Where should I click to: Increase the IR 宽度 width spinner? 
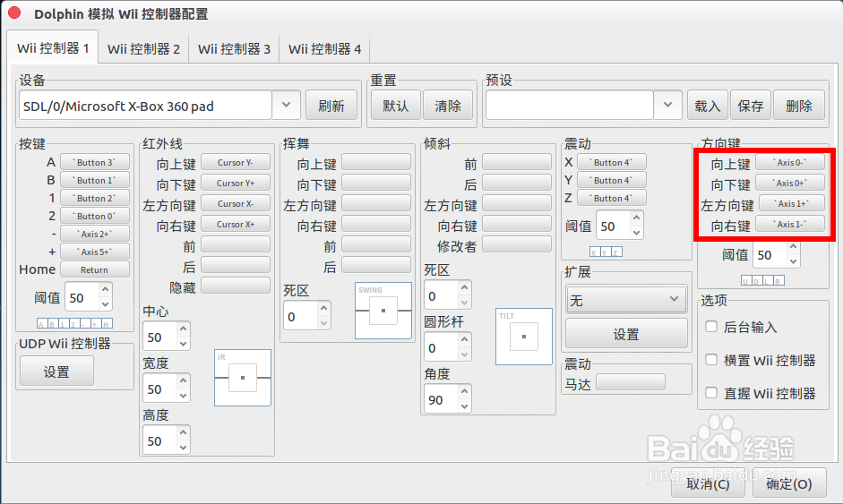[x=184, y=381]
